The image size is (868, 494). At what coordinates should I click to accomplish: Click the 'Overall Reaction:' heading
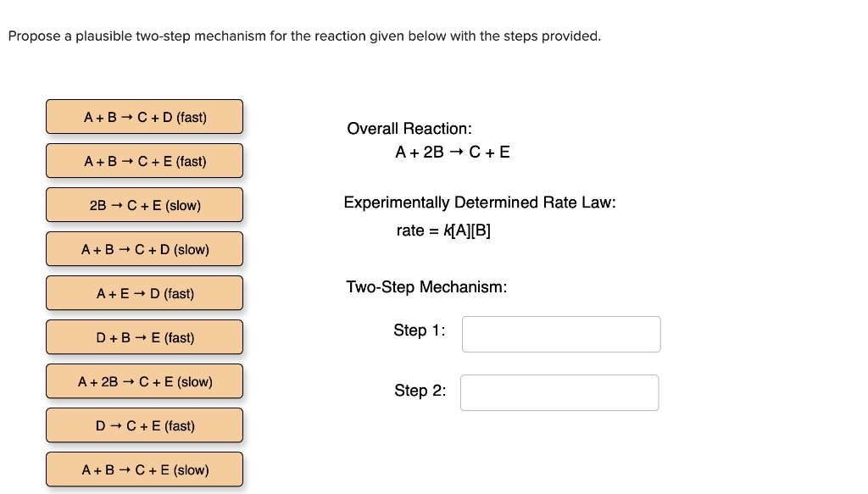click(x=409, y=129)
